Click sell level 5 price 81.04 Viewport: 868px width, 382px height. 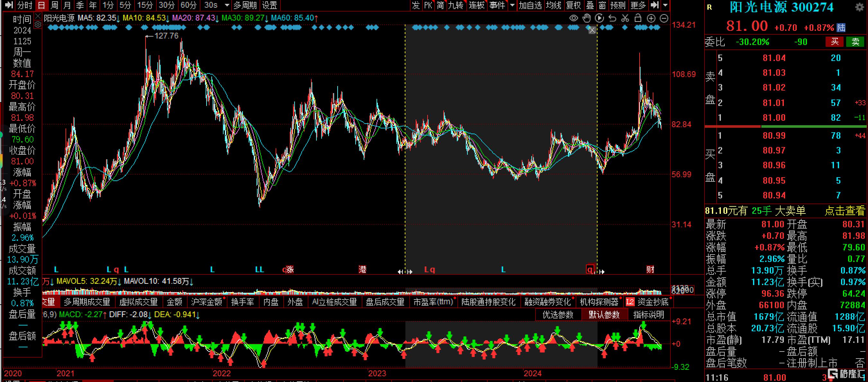point(774,58)
